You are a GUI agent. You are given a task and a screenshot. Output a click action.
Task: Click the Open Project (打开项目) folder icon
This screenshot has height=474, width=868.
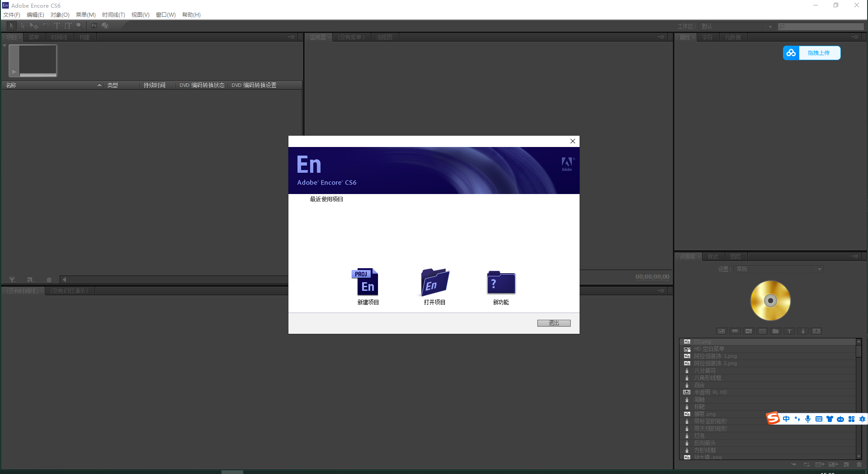[434, 282]
